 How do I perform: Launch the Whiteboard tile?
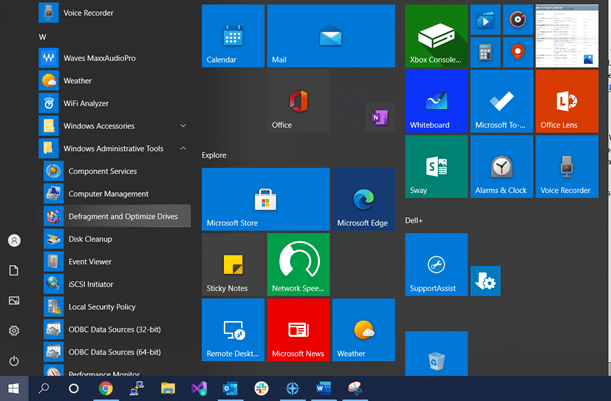(x=436, y=101)
